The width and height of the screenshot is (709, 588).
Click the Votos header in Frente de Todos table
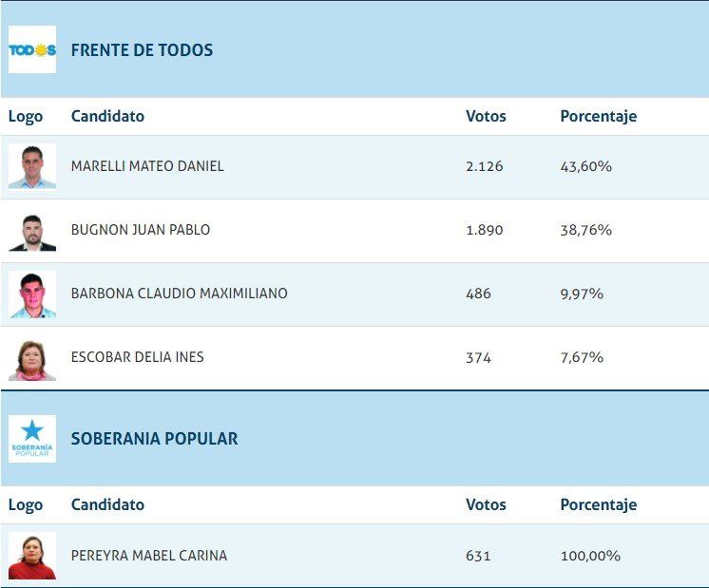[486, 117]
